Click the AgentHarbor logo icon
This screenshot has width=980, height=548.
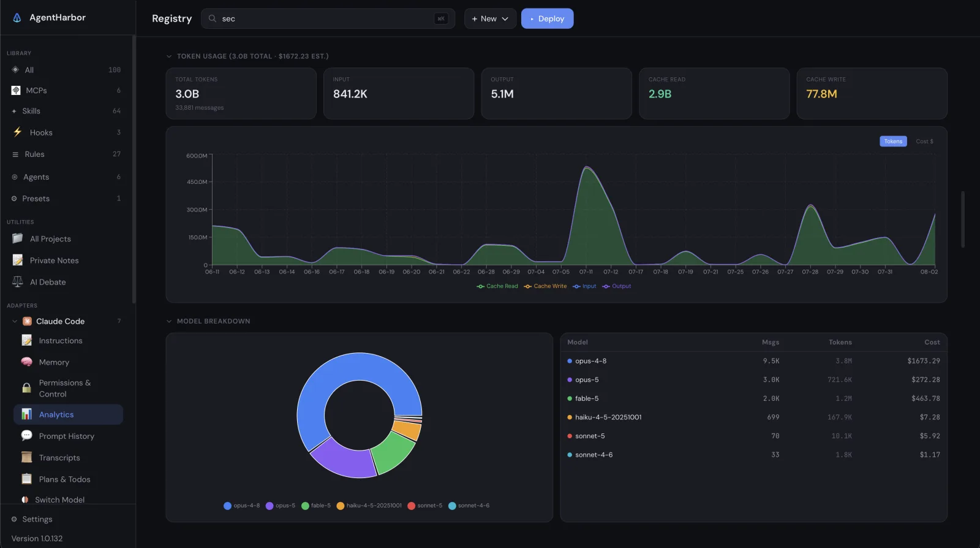coord(17,18)
